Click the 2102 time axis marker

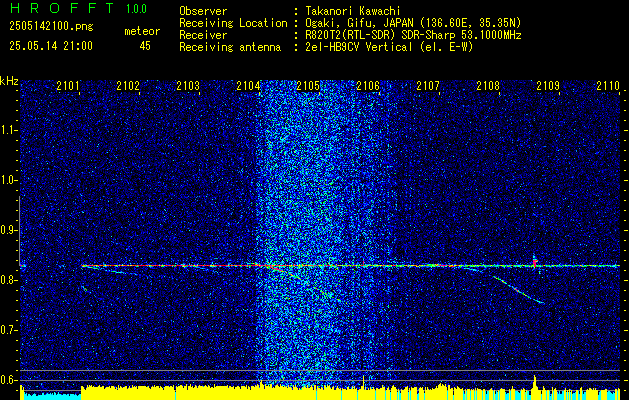tap(128, 85)
